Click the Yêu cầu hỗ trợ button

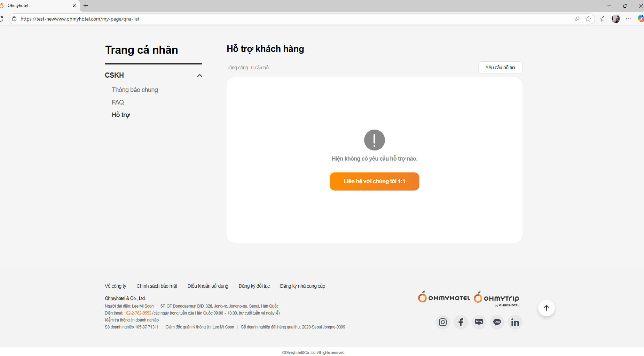pos(500,68)
